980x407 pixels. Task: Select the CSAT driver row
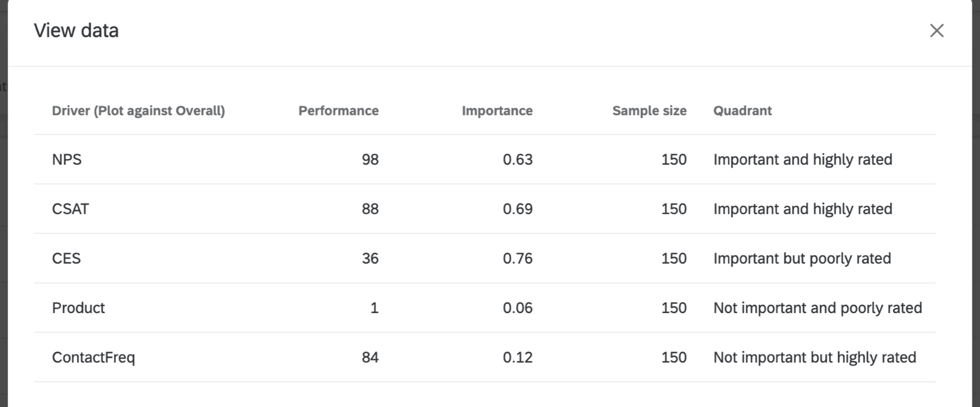pos(70,209)
